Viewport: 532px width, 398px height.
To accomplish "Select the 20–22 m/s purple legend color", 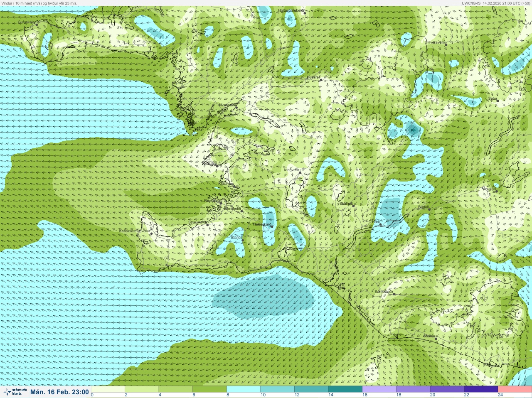I will [447, 389].
